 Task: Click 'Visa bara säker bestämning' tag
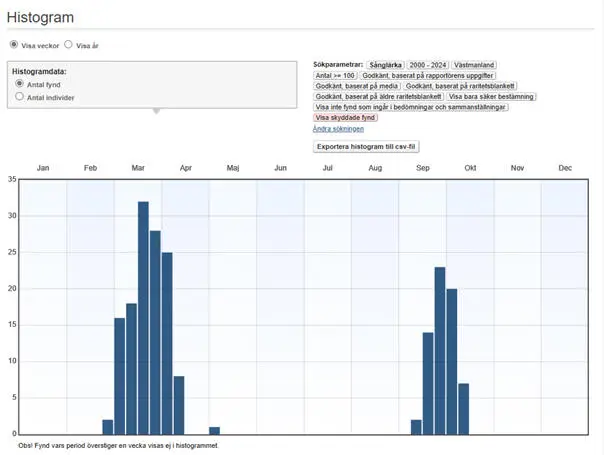click(490, 97)
